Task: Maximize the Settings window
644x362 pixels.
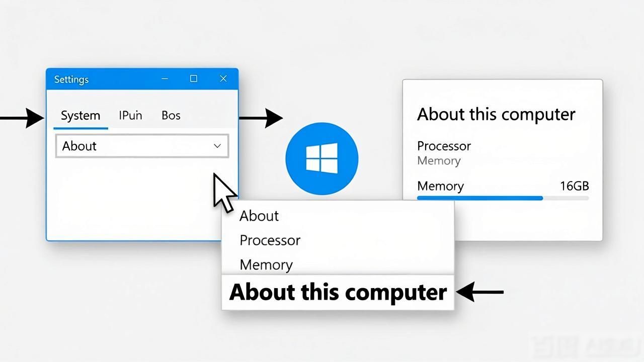Action: click(x=194, y=78)
